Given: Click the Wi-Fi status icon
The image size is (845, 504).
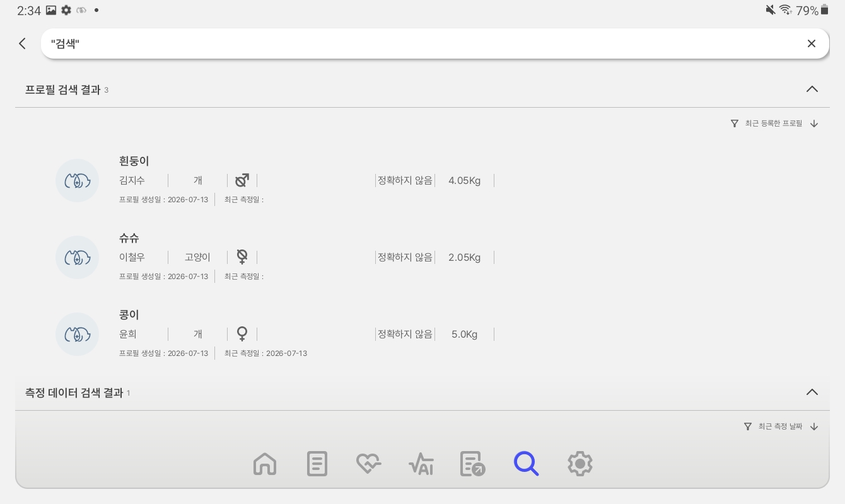Looking at the screenshot, I should coord(786,9).
